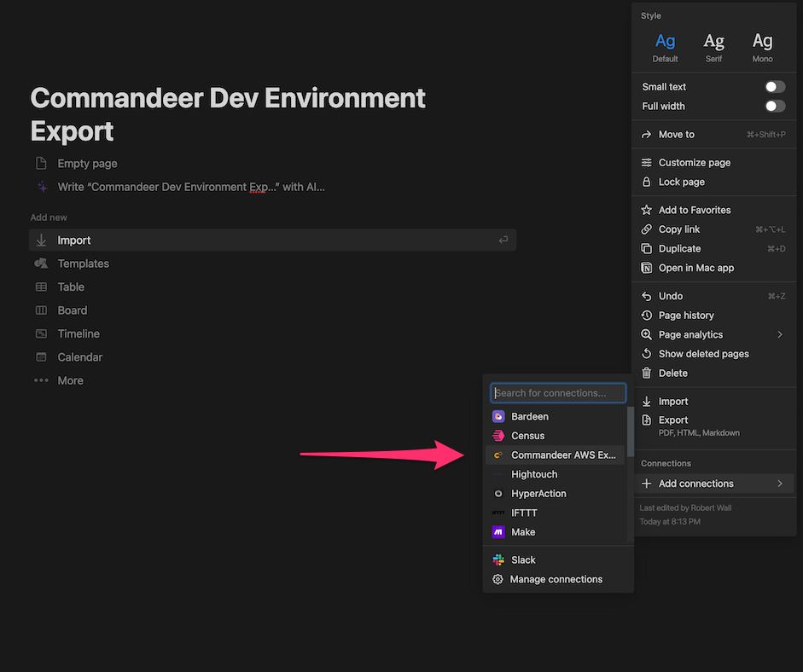803x672 pixels.
Task: Select Add to Favorites menu entry
Action: pyautogui.click(x=713, y=210)
